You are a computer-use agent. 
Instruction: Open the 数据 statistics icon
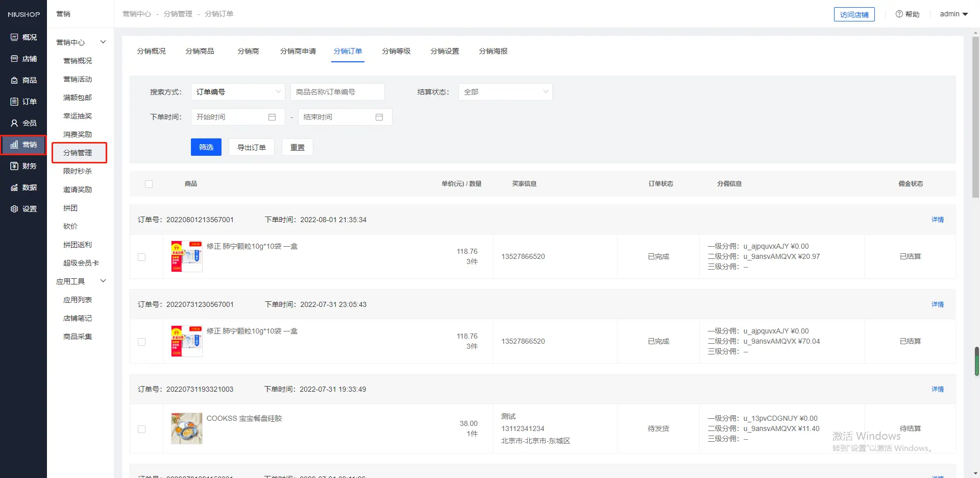coord(14,187)
